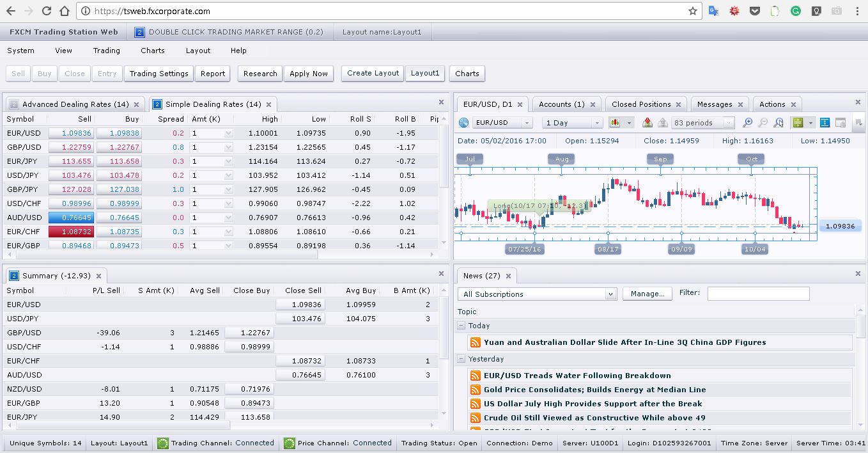Go to the browser home page
Viewport: 868px width, 453px height.
tap(64, 11)
